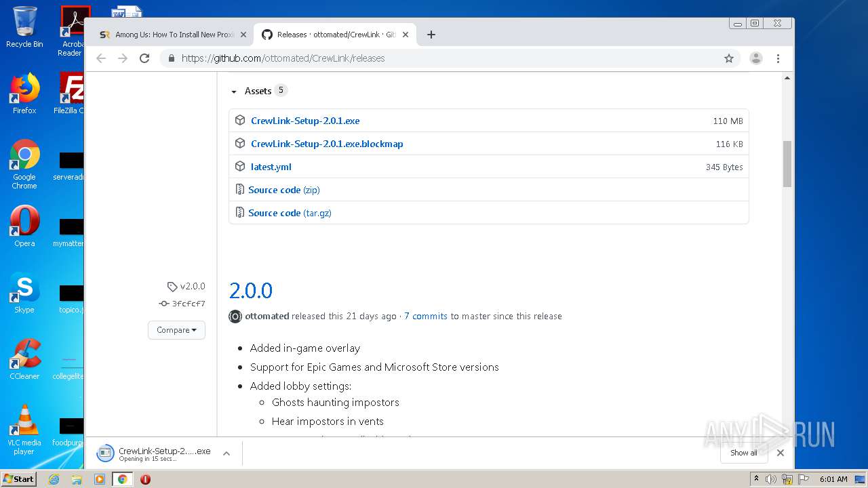868x488 pixels.
Task: Click the page vertical scrollbar thumb
Action: (787, 163)
